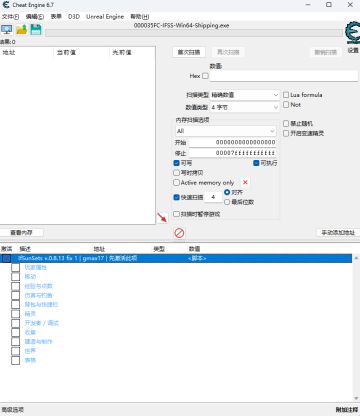Image resolution: width=360 pixels, height=416 pixels.
Task: Click the 开始 start address field
Action: pos(232,142)
